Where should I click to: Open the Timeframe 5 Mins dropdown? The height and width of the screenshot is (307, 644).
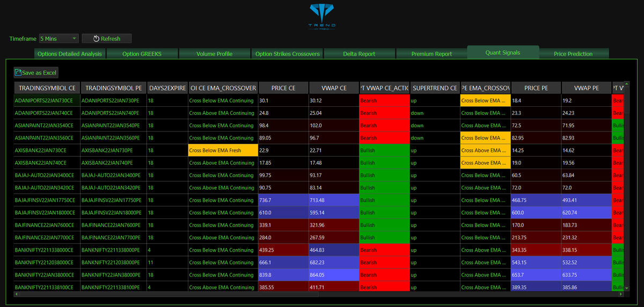point(59,39)
